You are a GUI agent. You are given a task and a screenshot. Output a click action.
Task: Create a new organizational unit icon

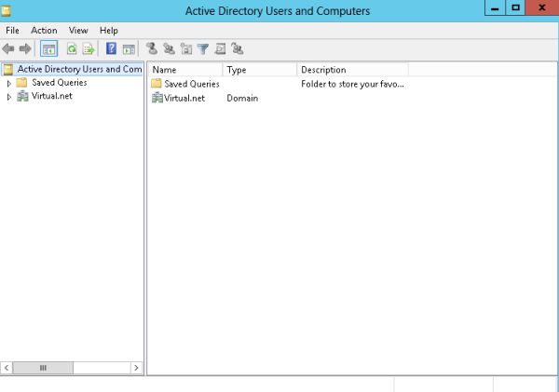click(186, 48)
